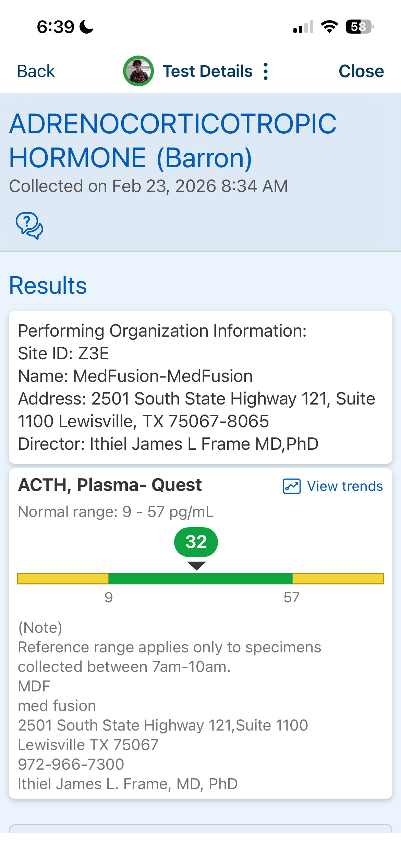
Task: Tap the green normal range bar
Action: click(x=200, y=578)
